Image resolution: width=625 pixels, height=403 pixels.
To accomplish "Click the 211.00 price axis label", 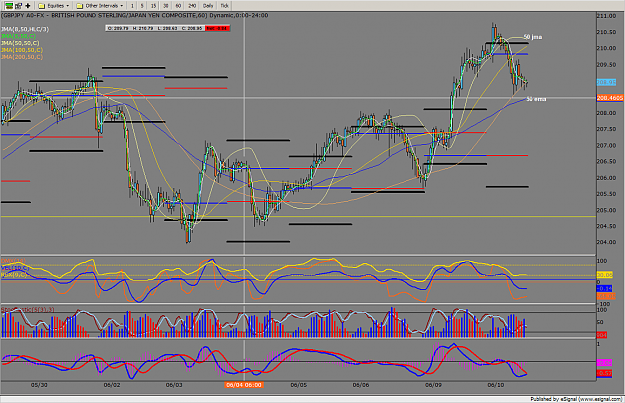I will click(606, 16).
